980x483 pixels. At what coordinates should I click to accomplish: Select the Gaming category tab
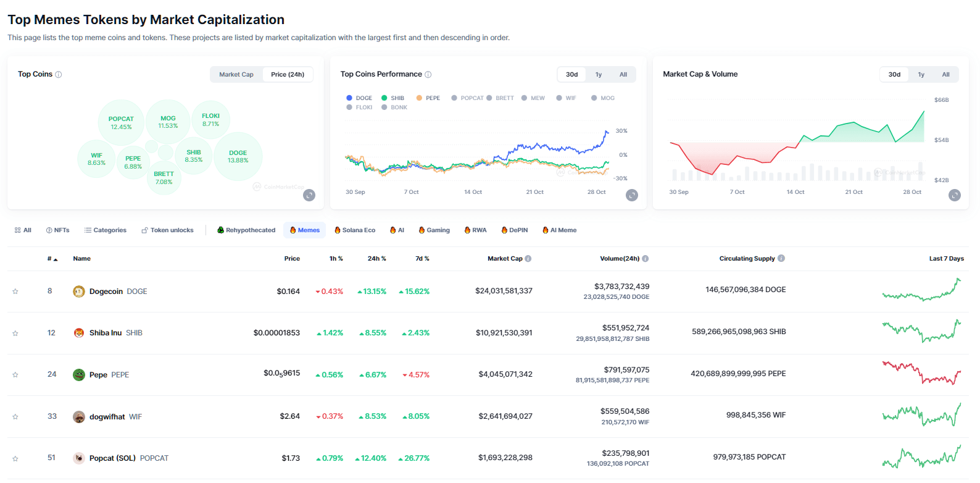coord(434,230)
